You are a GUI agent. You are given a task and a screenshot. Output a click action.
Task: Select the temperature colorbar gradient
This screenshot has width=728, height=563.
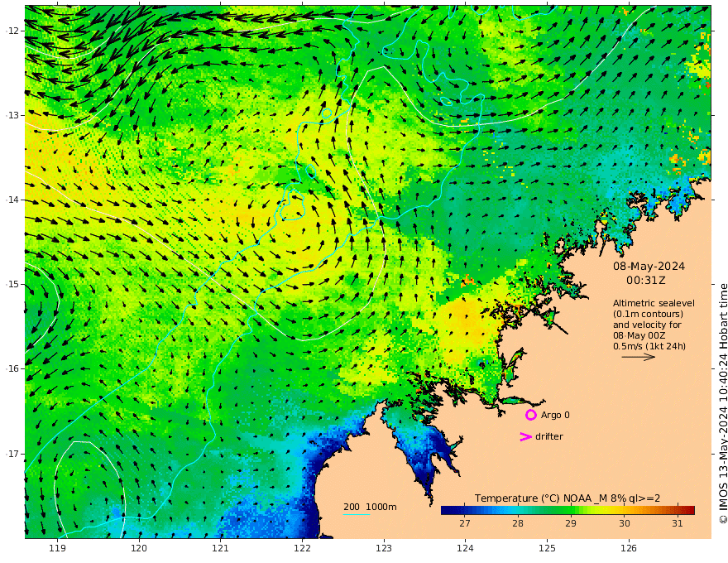pos(568,511)
